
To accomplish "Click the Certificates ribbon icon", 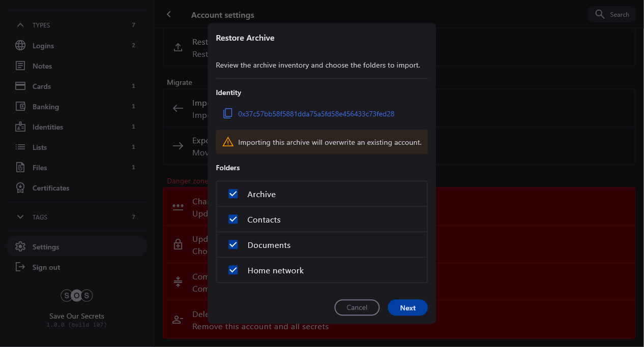I will (20, 188).
